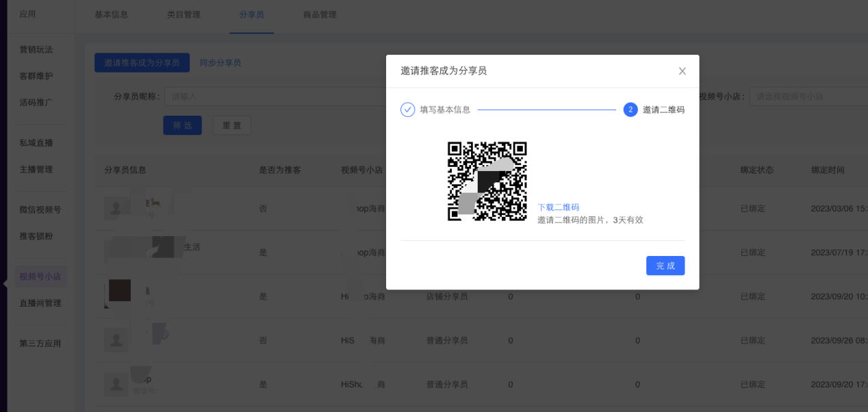This screenshot has height=412, width=868.
Task: Click the step 2 circle indicator
Action: (630, 110)
